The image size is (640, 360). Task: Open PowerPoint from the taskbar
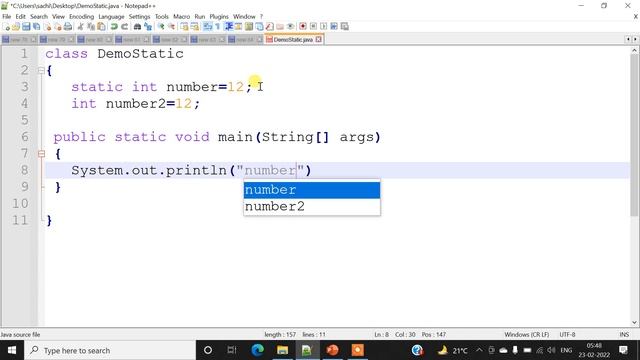coord(332,350)
